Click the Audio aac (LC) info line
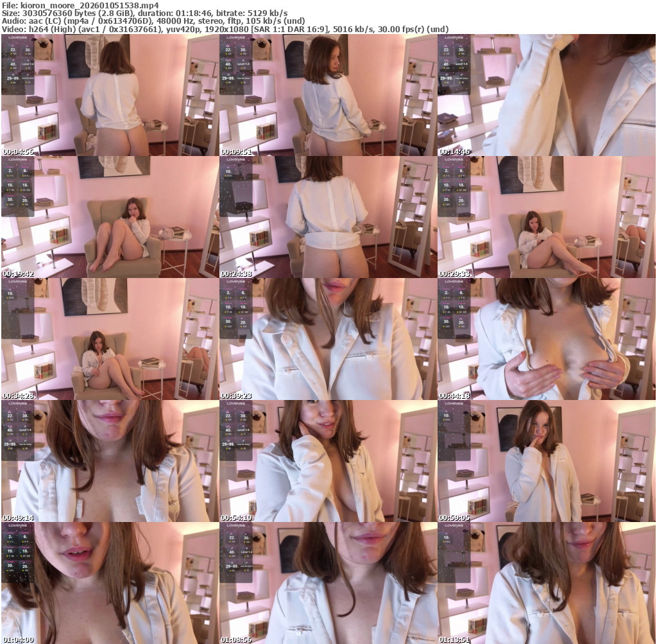The width and height of the screenshot is (657, 644). tap(153, 21)
